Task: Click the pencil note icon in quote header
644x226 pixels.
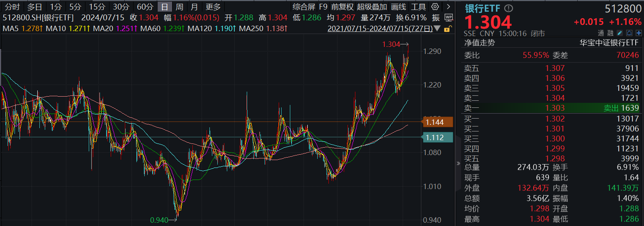Action: 620,33
